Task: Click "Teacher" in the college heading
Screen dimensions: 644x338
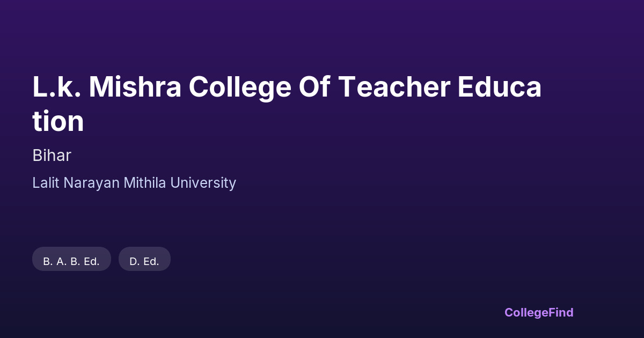Action: pyautogui.click(x=393, y=87)
